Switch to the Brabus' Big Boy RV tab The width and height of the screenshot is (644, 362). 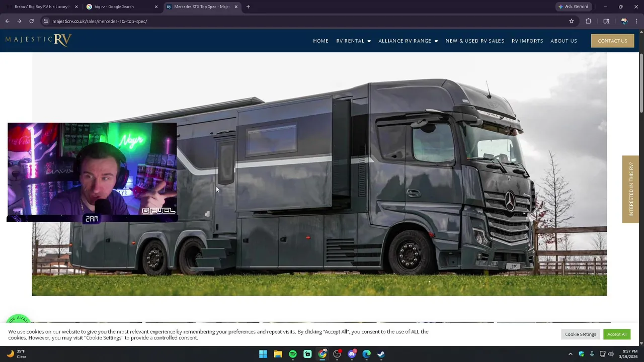point(41,7)
